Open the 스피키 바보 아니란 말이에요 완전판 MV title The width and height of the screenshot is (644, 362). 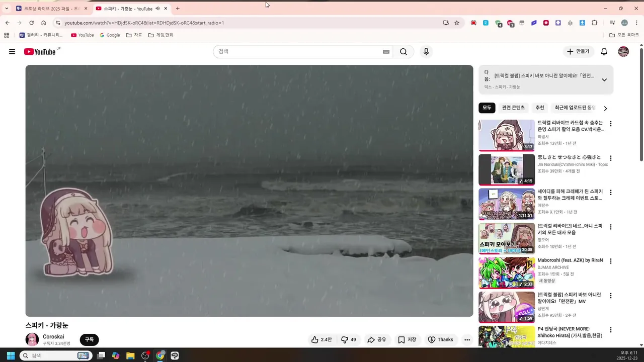click(x=570, y=298)
